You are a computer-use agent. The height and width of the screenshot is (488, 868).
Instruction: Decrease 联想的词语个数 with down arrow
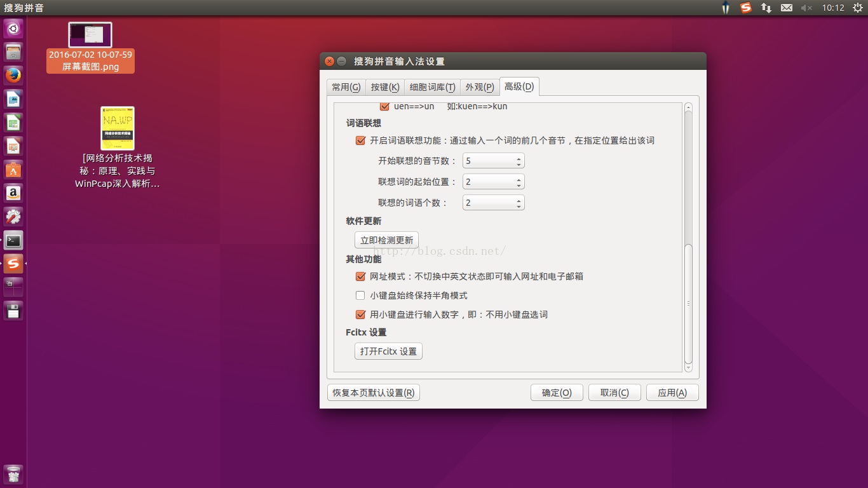tap(519, 207)
